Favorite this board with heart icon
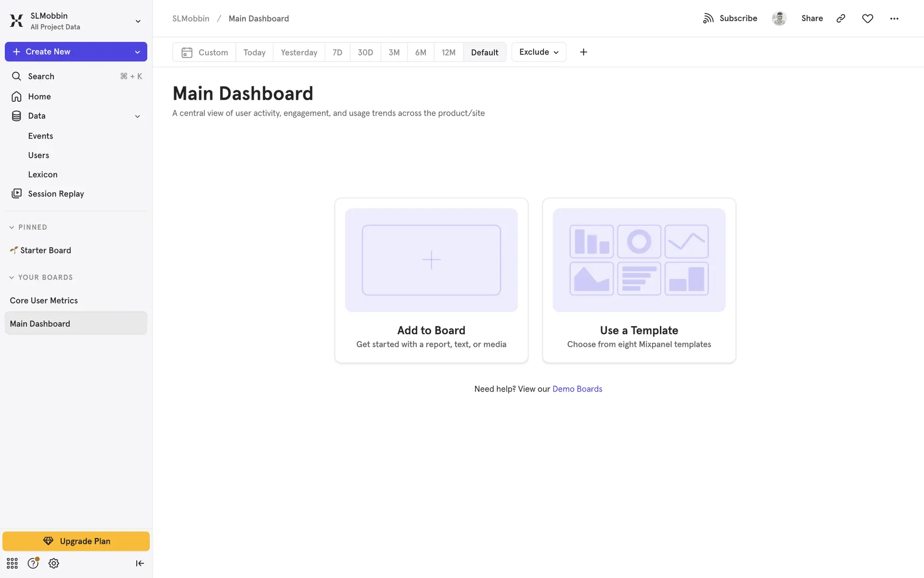The height and width of the screenshot is (578, 924). tap(867, 18)
